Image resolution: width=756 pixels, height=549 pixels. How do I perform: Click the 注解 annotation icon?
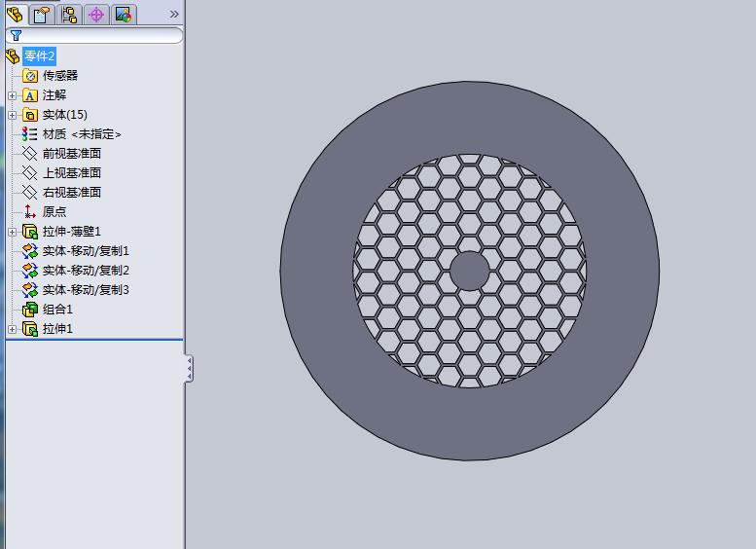(x=30, y=95)
